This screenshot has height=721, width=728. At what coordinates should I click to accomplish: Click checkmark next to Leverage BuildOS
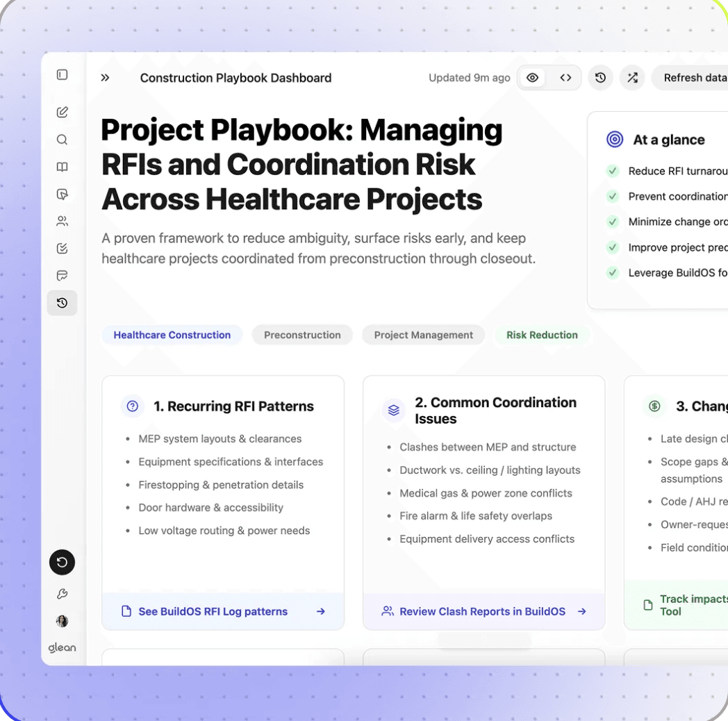click(x=613, y=272)
